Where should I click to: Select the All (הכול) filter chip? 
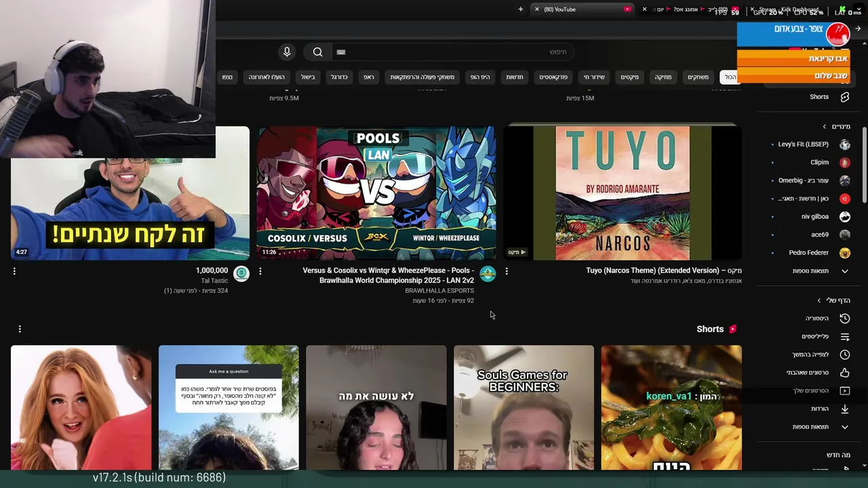click(x=730, y=77)
